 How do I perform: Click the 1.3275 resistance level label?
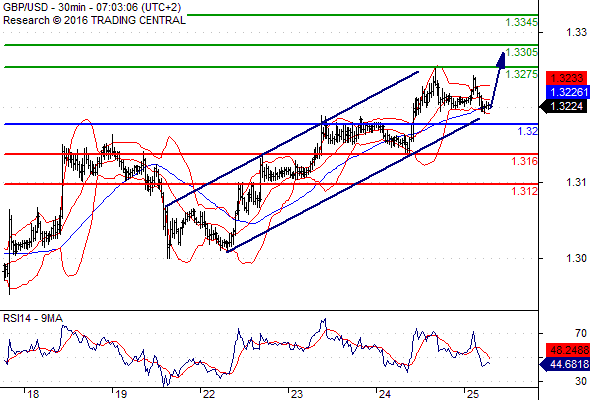[522, 74]
